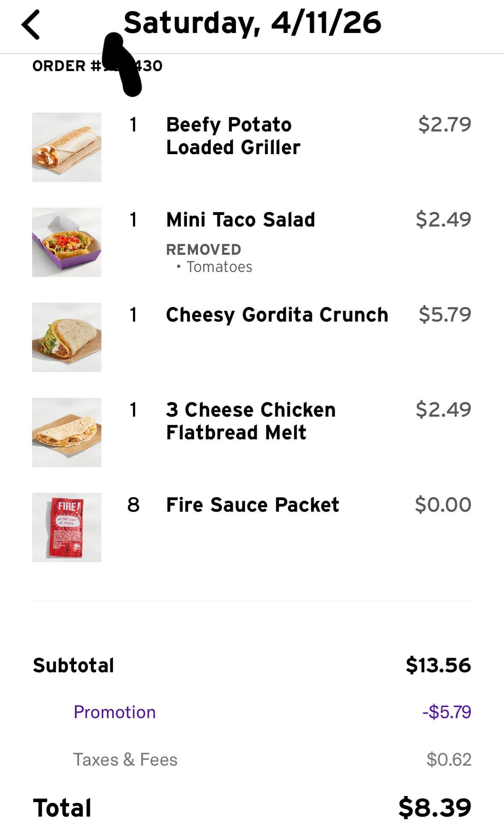Tap the Taxes & Fees line

click(x=125, y=760)
